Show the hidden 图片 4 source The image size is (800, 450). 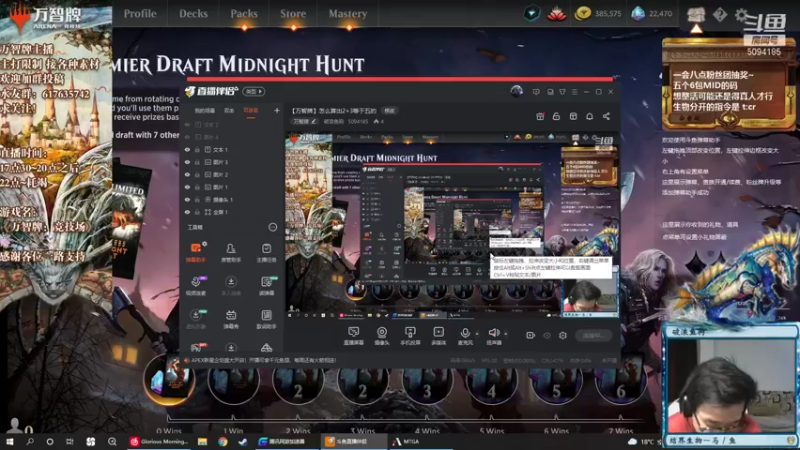[x=187, y=137]
